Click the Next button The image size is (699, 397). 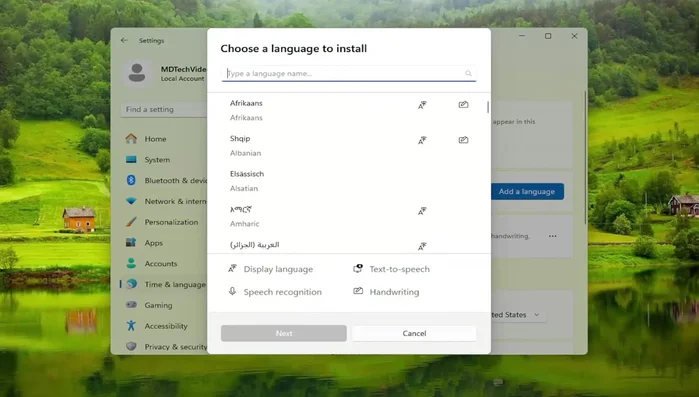pos(284,333)
